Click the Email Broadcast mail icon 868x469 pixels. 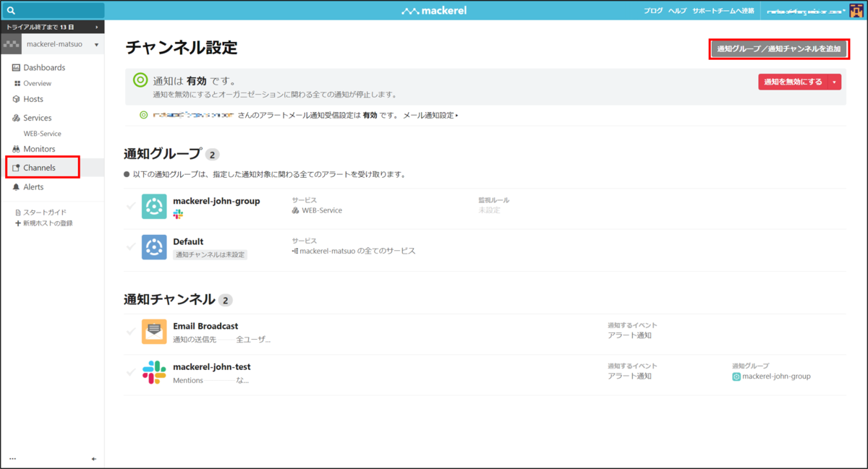[x=153, y=331]
